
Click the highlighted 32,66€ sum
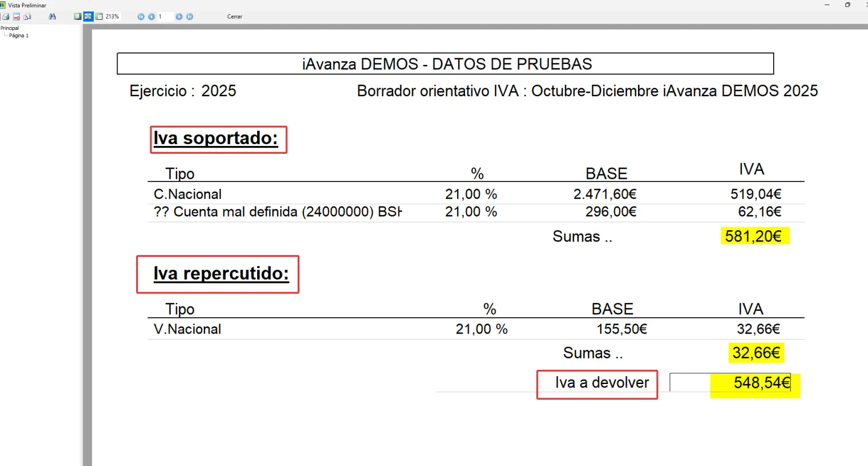tap(756, 353)
